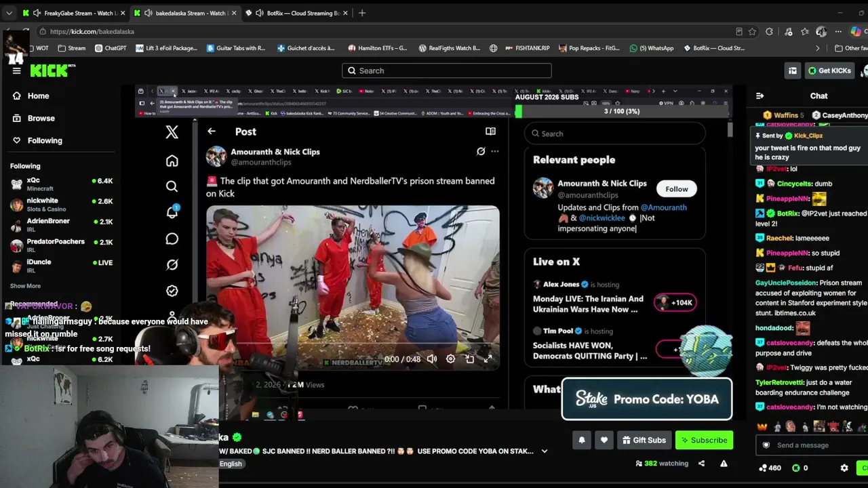This screenshot has width=868, height=488.
Task: Mute the embedded X video
Action: click(x=432, y=359)
